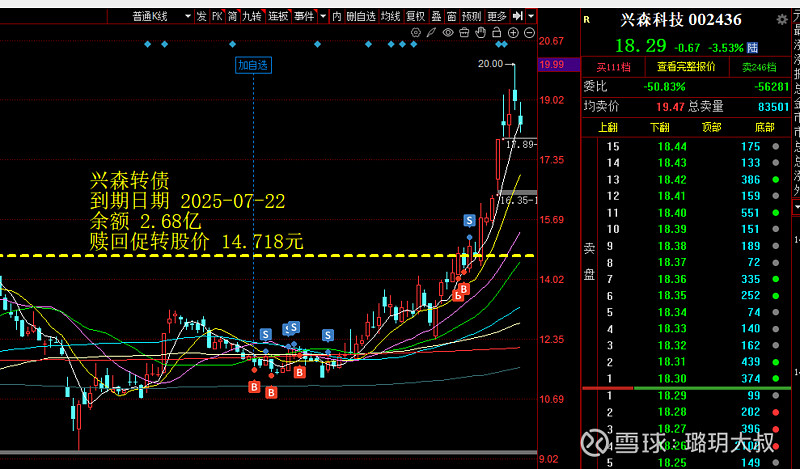Click the 加自选 add-to-watchlist label
Viewport: 800px width, 469px height.
click(x=253, y=65)
